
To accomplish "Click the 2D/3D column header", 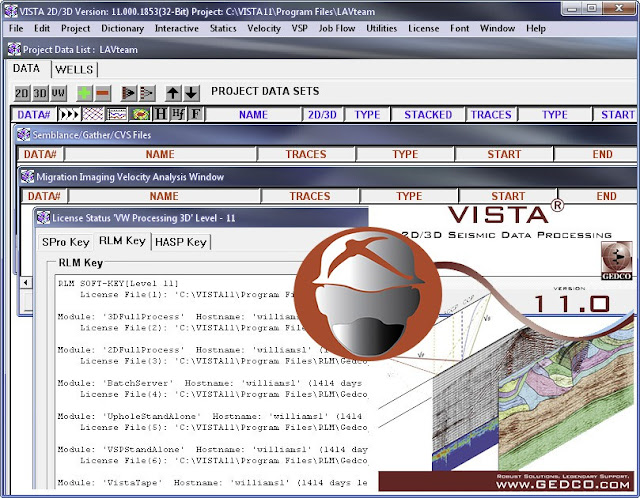I will coord(322,114).
